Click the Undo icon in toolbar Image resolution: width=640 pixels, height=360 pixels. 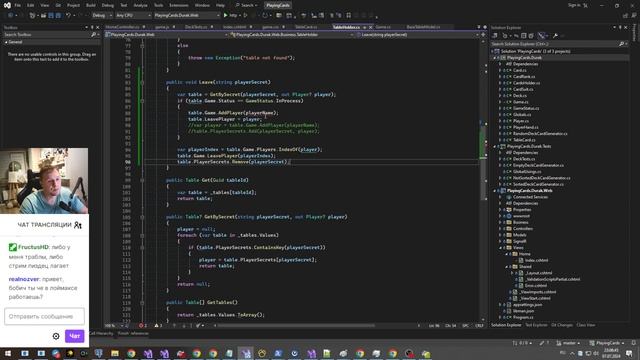point(69,15)
